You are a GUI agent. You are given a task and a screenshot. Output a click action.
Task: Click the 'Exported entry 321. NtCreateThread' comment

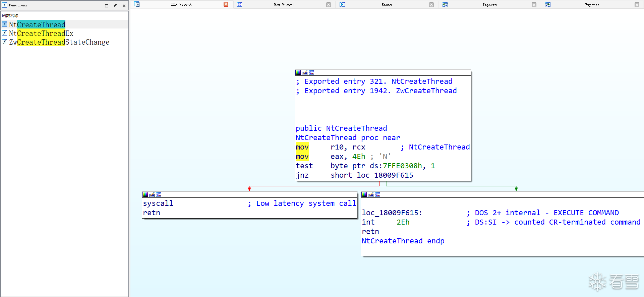[374, 81]
